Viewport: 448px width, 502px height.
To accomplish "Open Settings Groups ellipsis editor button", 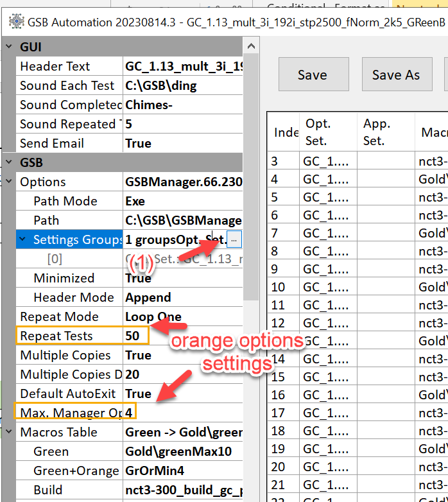I will [234, 239].
